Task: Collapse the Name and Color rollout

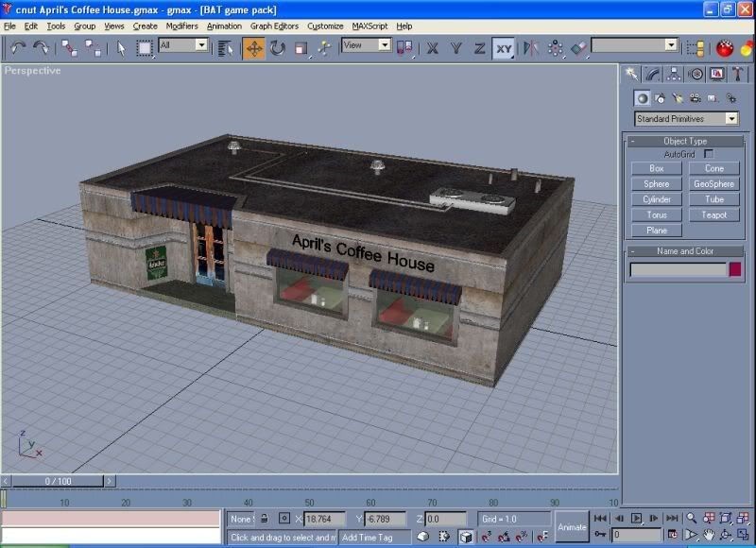Action: pos(684,251)
